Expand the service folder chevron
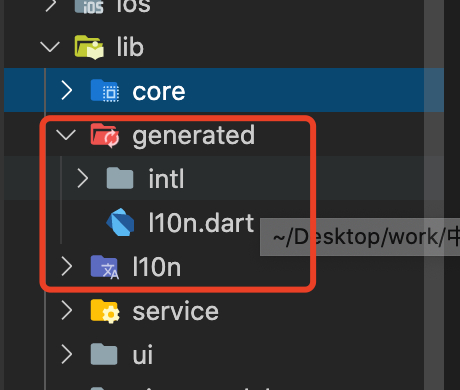Screen dimensions: 460x390 pyautogui.click(x=67, y=311)
